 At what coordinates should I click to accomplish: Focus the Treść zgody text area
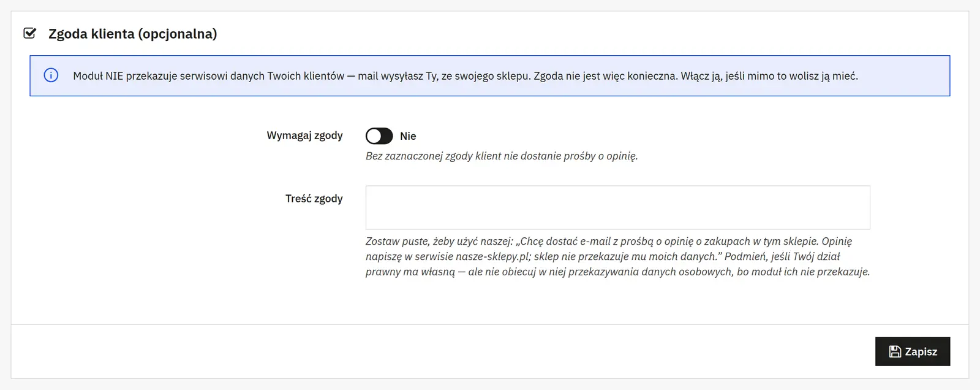617,207
